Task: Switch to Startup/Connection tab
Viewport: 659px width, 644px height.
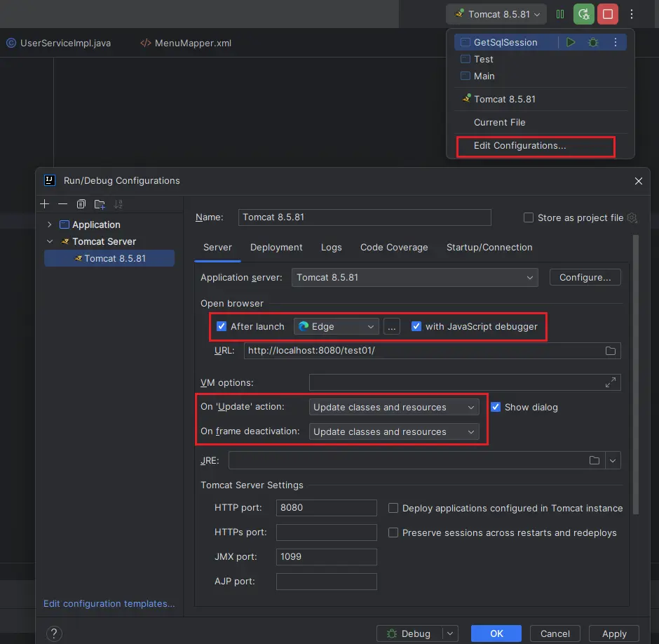Action: [x=489, y=248]
